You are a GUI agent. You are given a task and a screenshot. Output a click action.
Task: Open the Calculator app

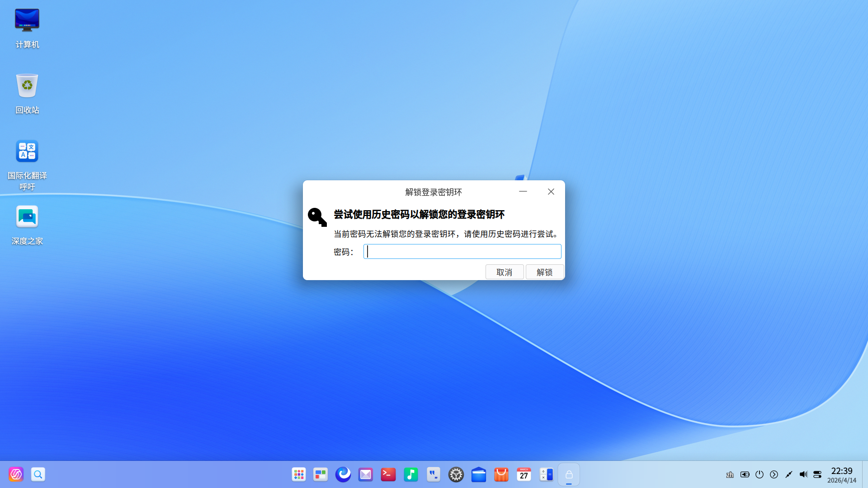point(546,474)
